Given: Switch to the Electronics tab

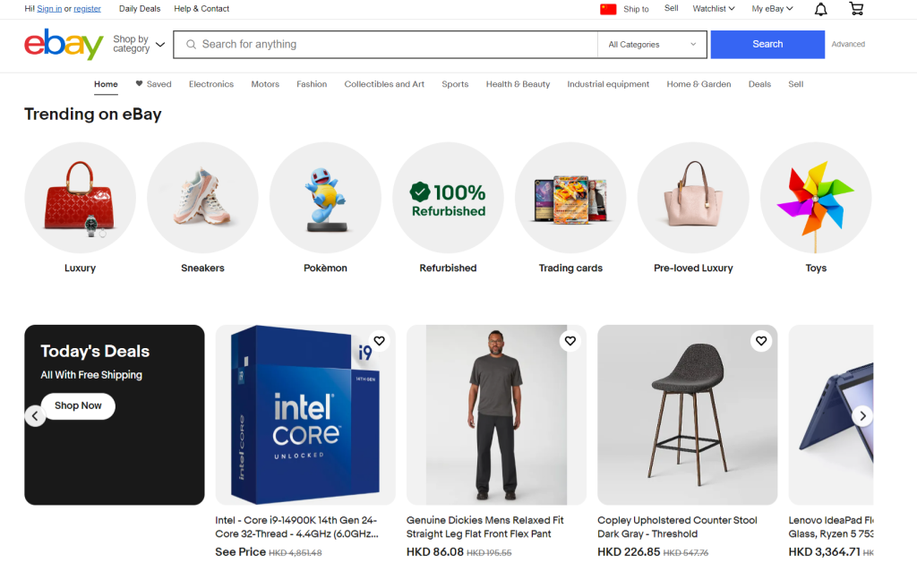Looking at the screenshot, I should tap(210, 83).
